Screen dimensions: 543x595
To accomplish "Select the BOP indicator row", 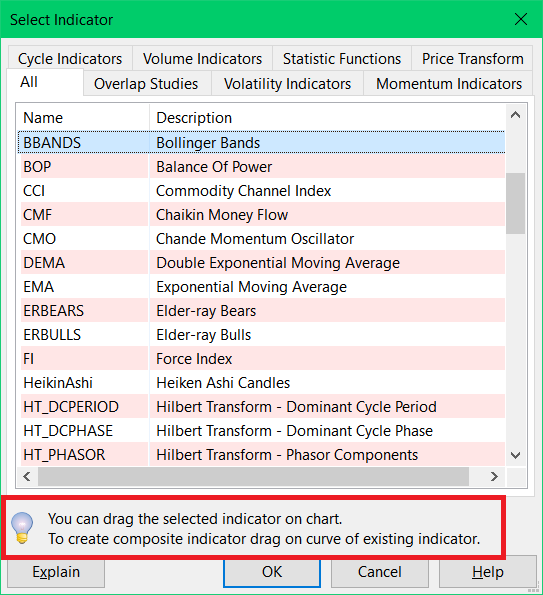I will tap(261, 167).
